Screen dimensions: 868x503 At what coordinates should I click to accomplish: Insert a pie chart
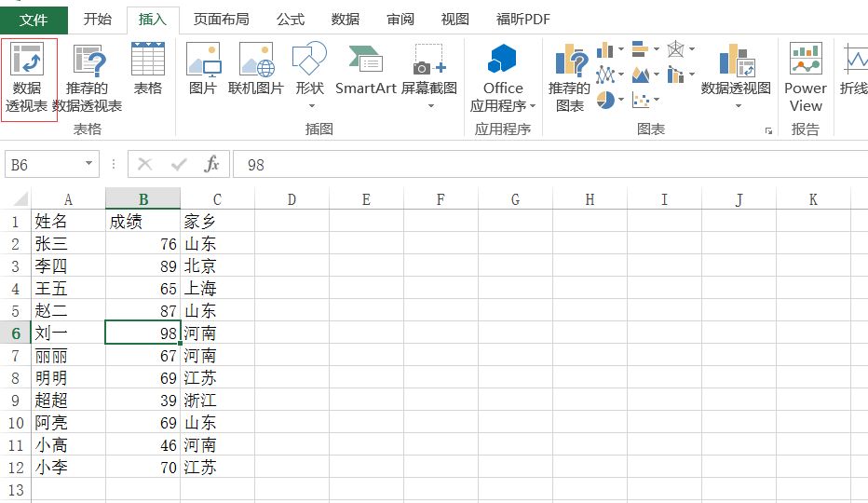pos(605,100)
